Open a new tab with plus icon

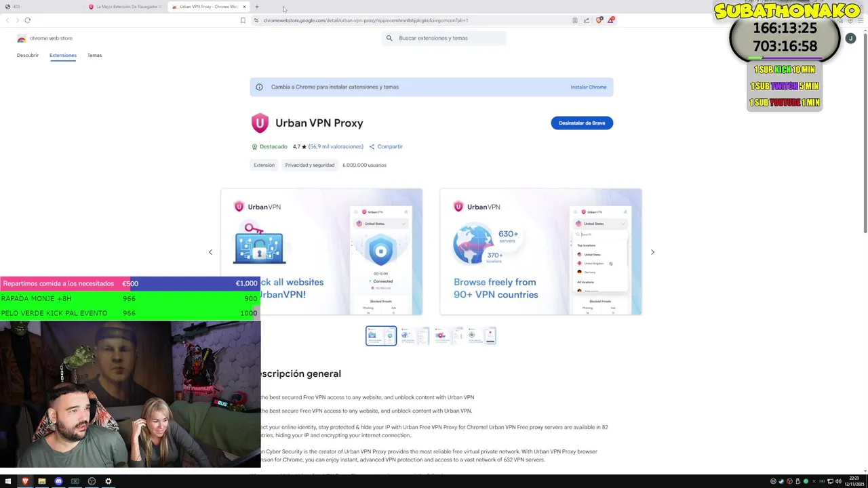tap(256, 7)
